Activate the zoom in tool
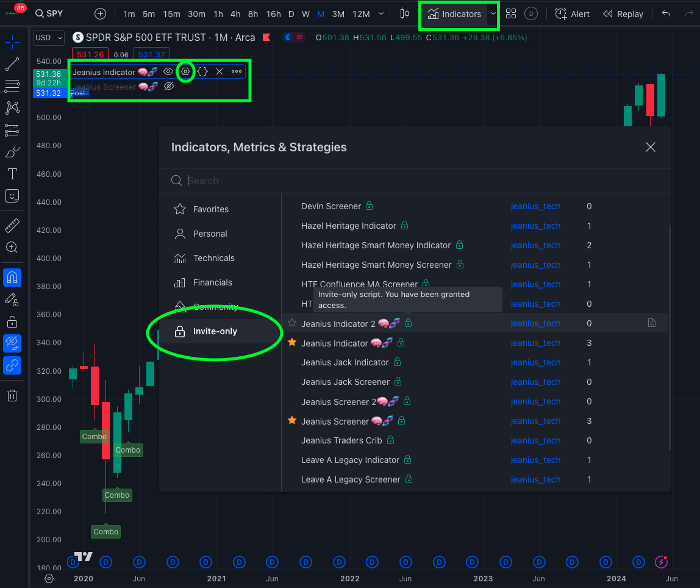The width and height of the screenshot is (700, 588). point(12,248)
